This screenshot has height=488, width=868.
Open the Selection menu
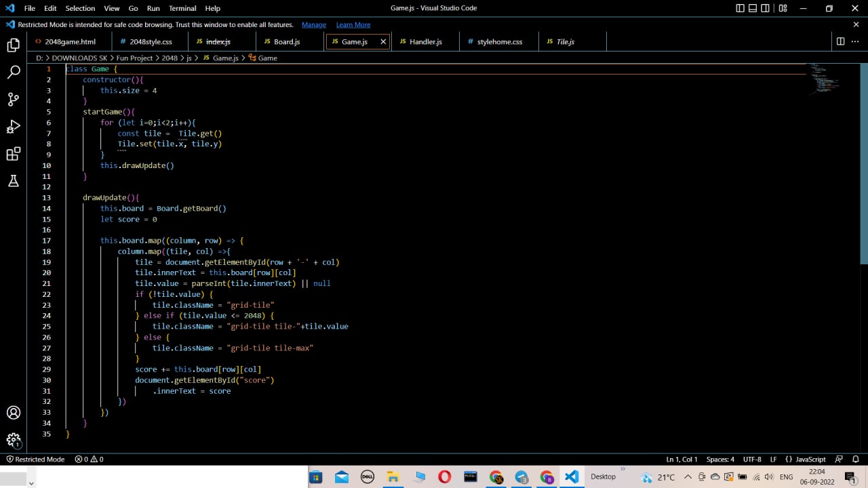[80, 8]
